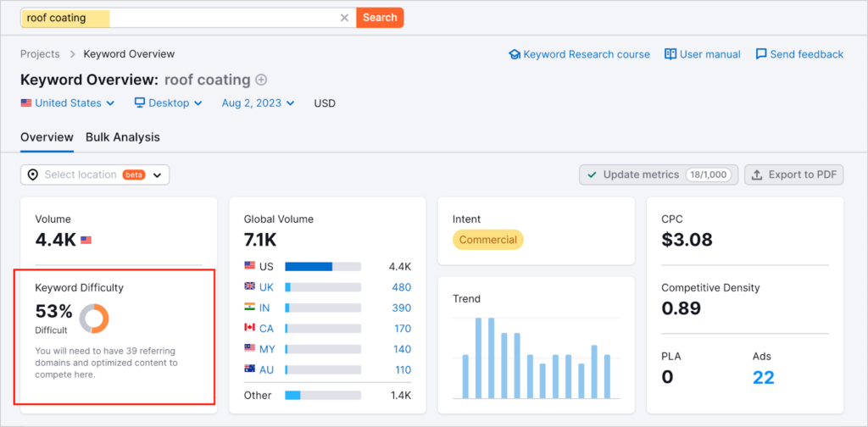Click the location pin icon

(33, 175)
